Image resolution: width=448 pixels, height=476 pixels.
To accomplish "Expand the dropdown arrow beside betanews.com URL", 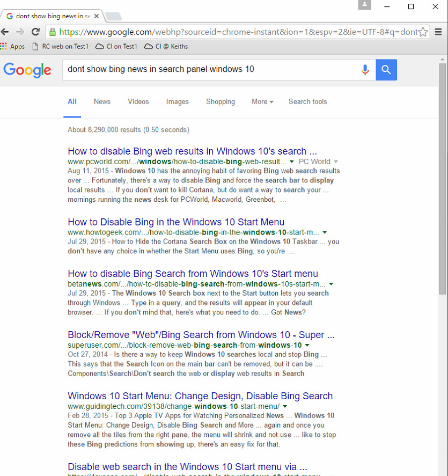I will (331, 284).
